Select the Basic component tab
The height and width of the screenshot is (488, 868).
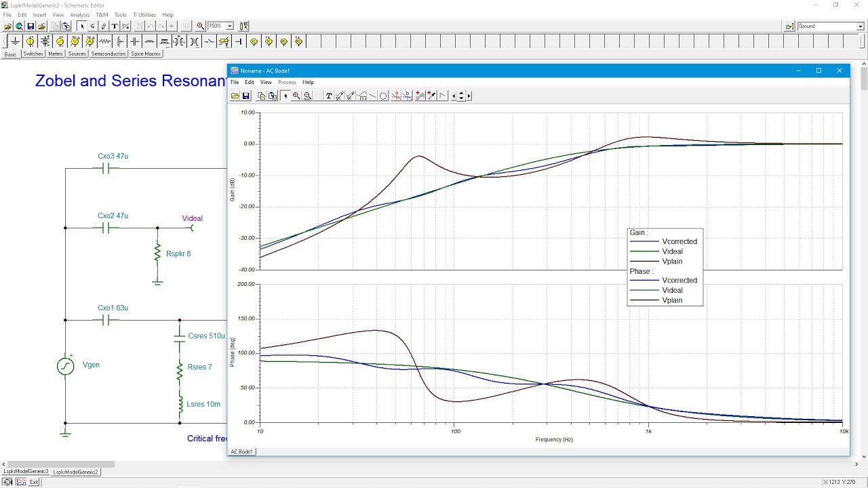10,54
